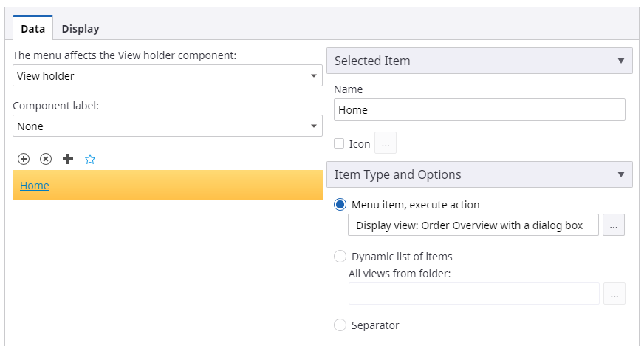Click the Display view: Order Overview action field
The width and height of the screenshot is (644, 346).
[473, 225]
